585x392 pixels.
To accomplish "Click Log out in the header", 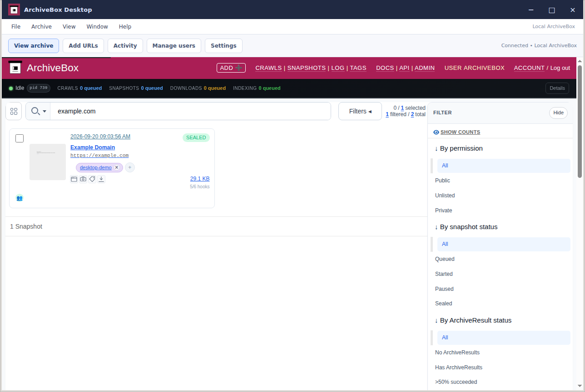I will [560, 68].
